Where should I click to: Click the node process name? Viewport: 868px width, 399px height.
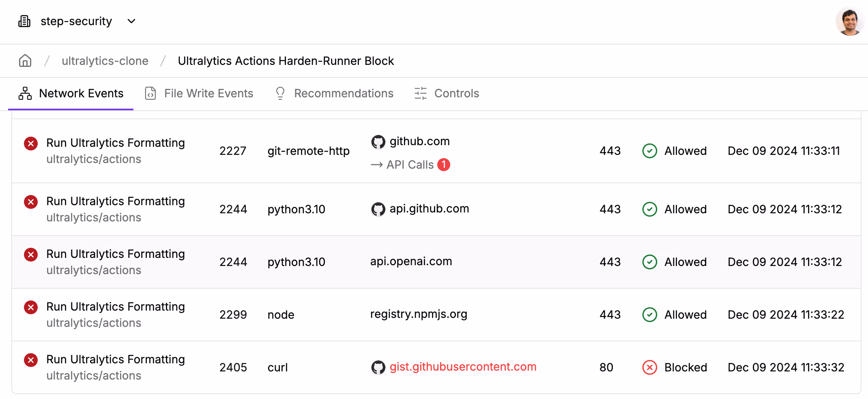(281, 315)
